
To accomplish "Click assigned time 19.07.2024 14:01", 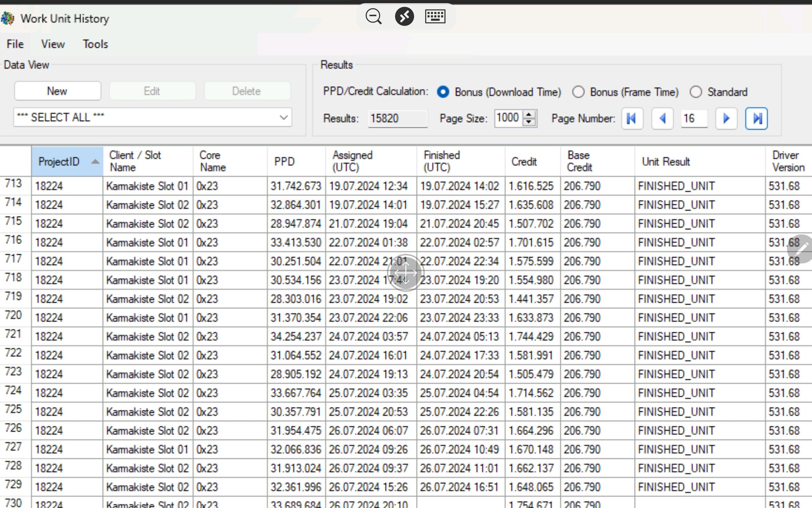I will pyautogui.click(x=368, y=205).
